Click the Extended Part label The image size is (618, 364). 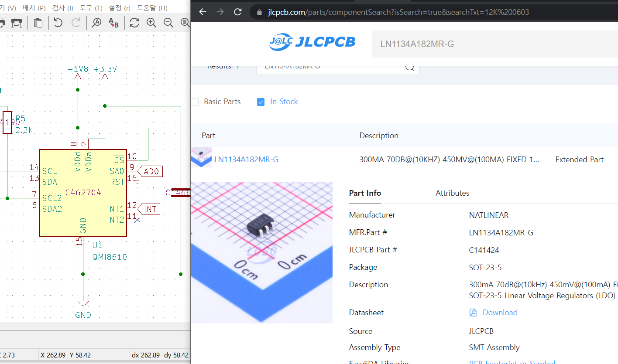pos(579,160)
